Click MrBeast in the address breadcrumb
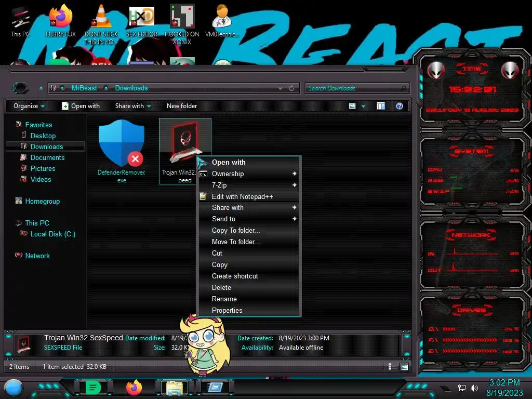This screenshot has height=399, width=532. point(84,88)
